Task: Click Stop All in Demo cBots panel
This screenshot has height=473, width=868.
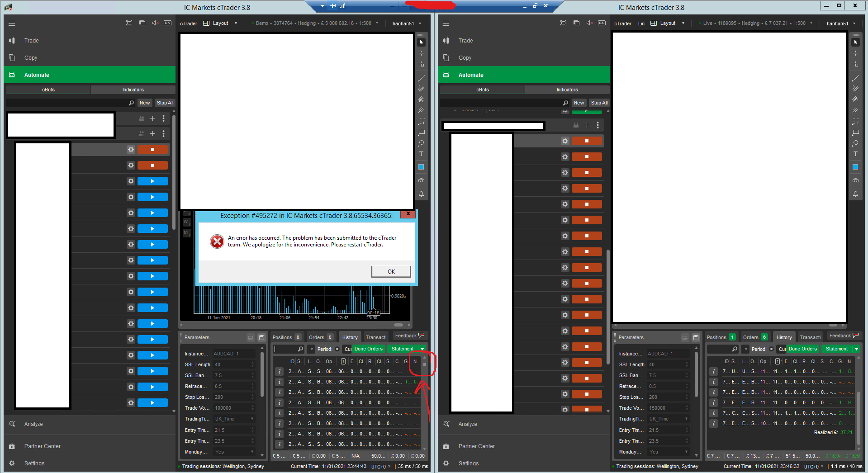Action: coord(165,103)
